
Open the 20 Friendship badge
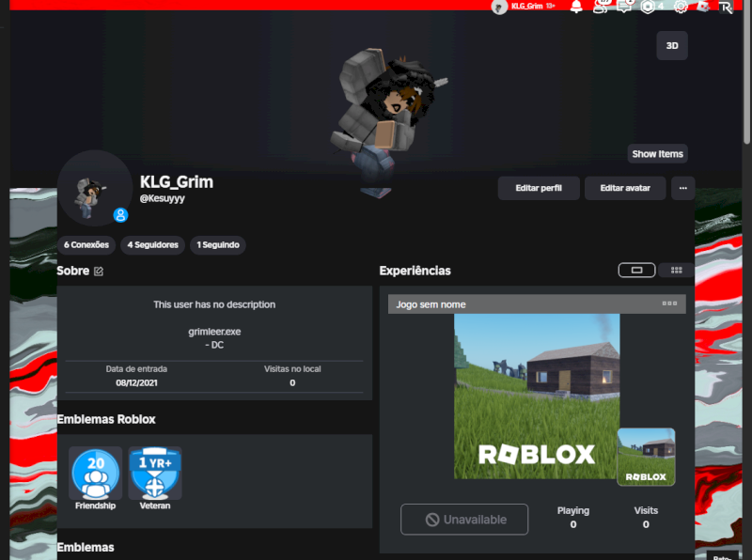pos(96,474)
